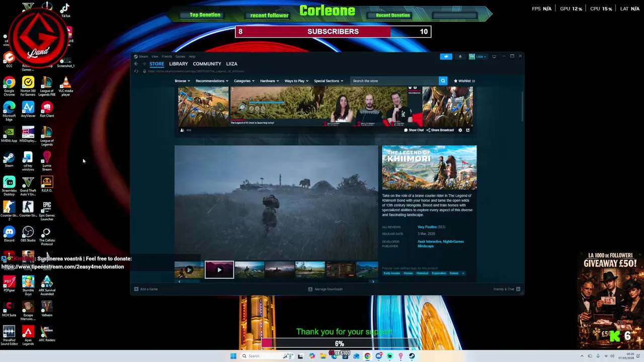644x362 pixels.
Task: Open Norton 360 for Gamers shortcut
Action: (28, 85)
